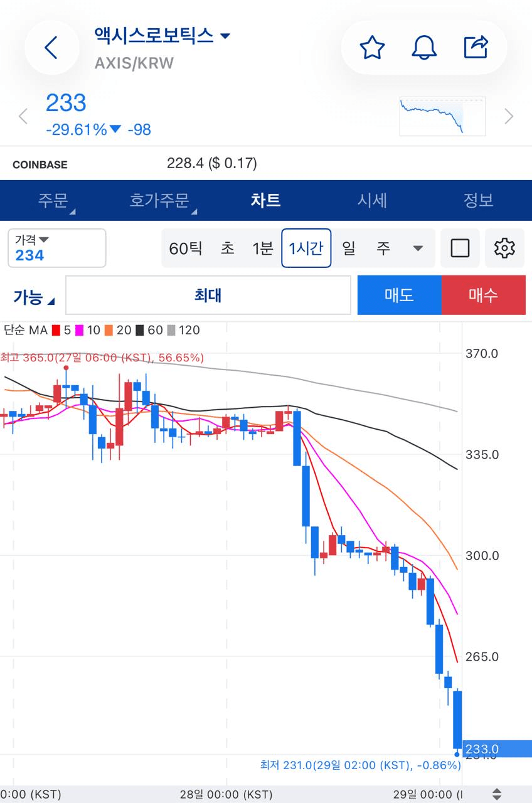Select the 주 chart interval

click(383, 248)
